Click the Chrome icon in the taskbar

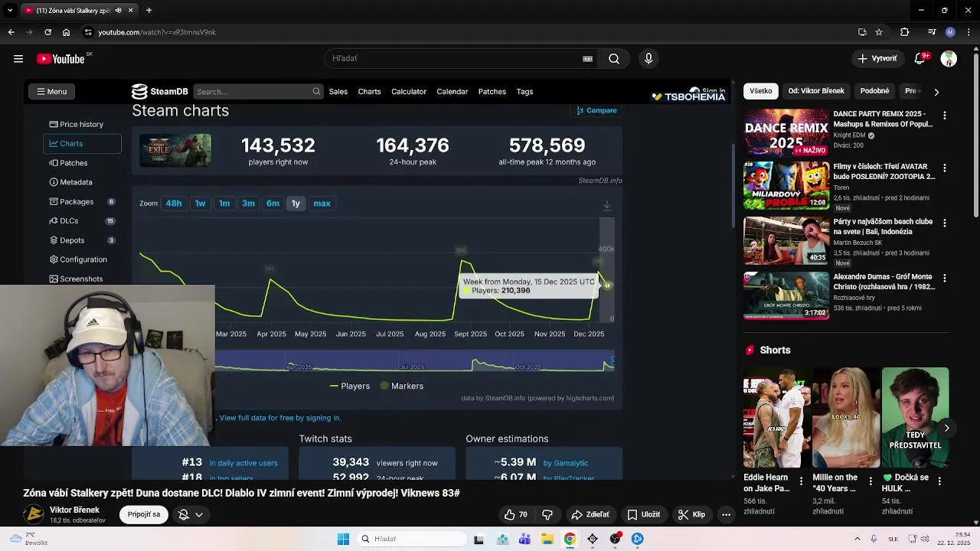[570, 539]
